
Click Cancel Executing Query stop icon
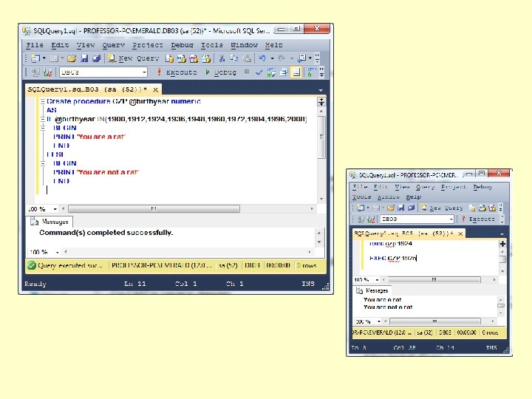[247, 72]
